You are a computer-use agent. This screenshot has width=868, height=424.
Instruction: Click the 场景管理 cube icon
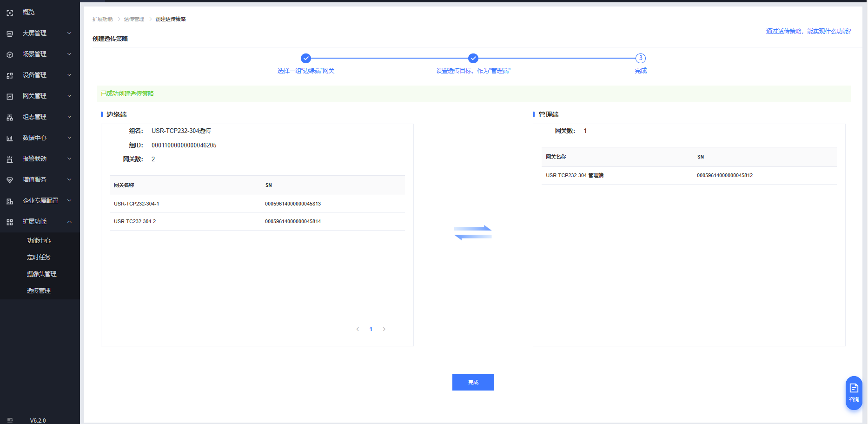coord(10,54)
